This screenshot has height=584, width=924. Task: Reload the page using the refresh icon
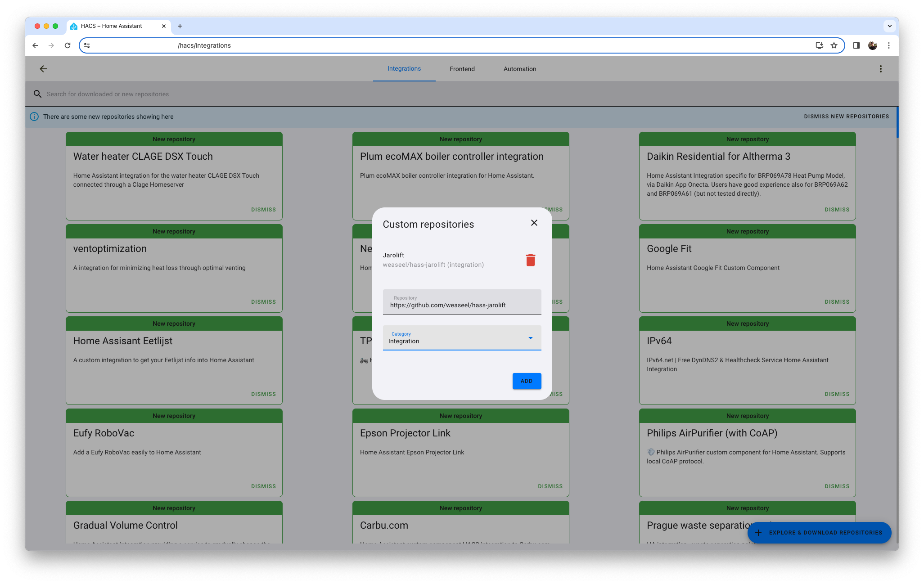pos(68,45)
